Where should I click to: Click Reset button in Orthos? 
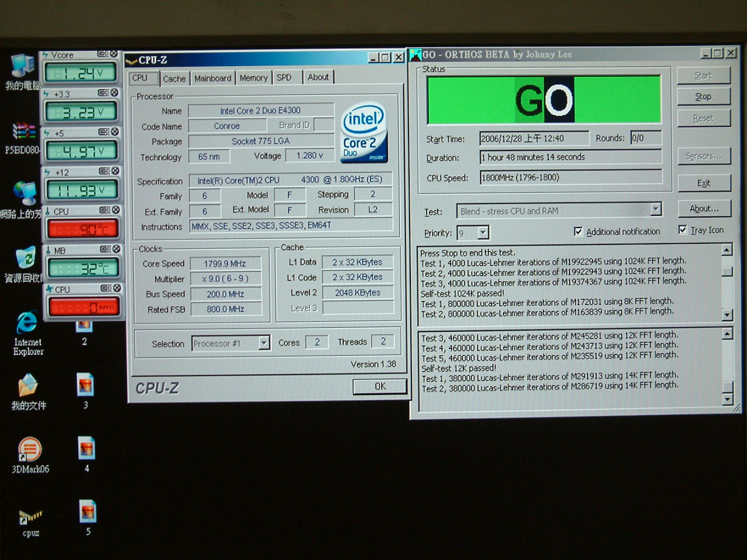click(703, 118)
